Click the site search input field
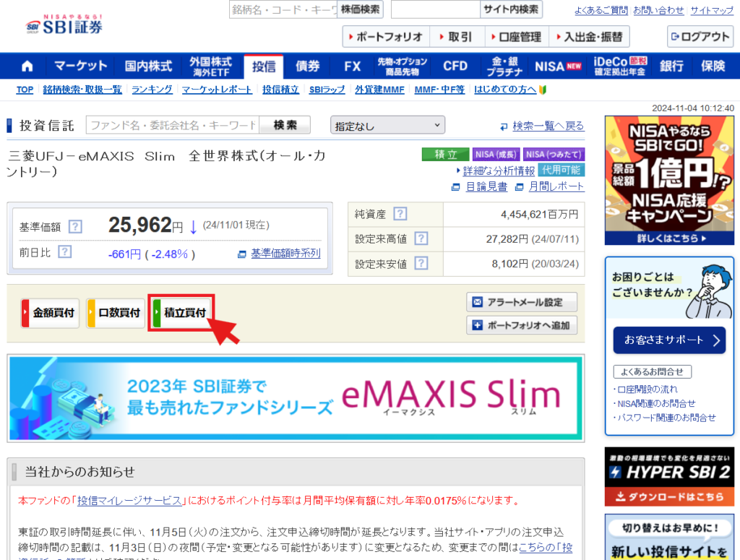 click(436, 9)
